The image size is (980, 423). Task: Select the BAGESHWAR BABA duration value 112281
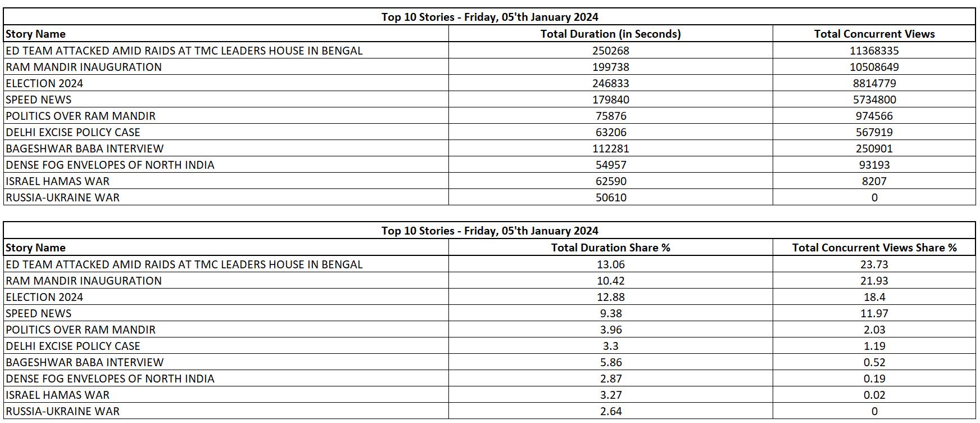coord(610,148)
